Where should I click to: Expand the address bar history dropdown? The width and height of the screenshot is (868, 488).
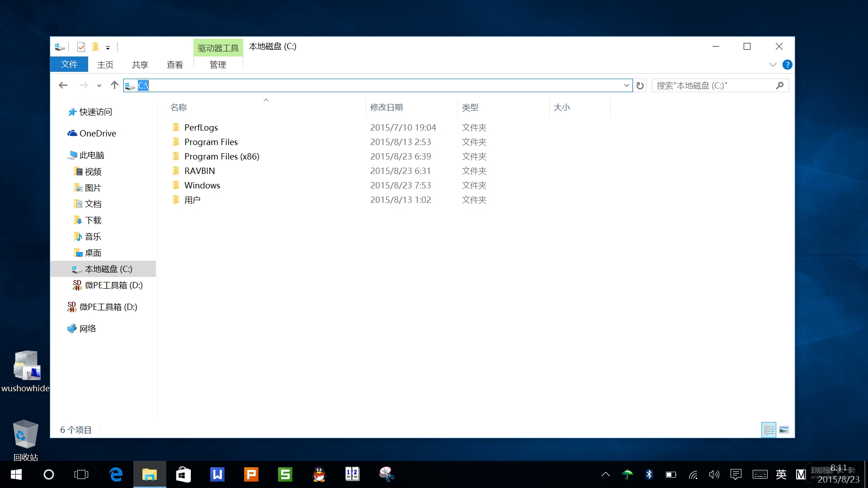(626, 85)
